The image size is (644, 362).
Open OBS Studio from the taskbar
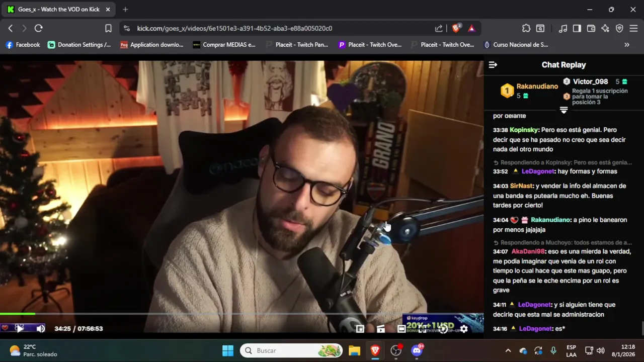click(x=396, y=350)
